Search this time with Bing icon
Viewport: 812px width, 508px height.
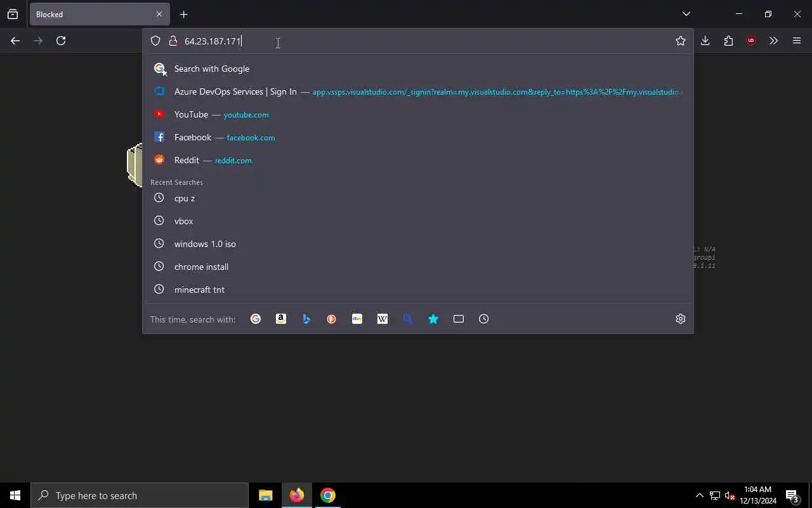306,319
